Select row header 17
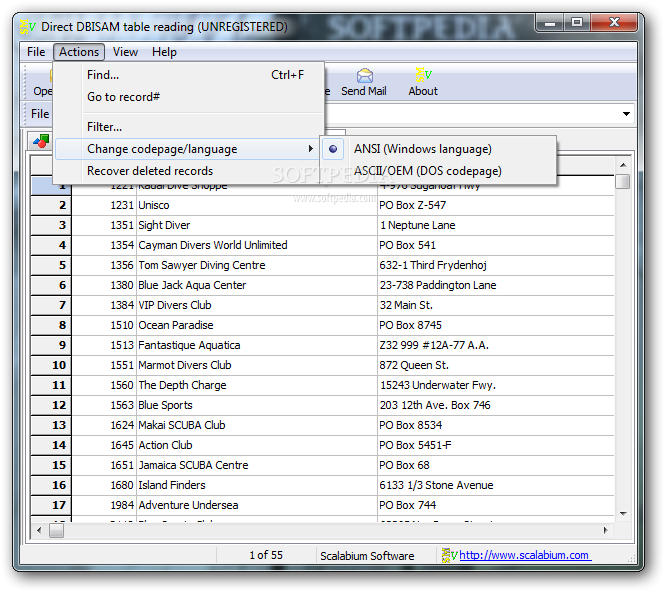665x592 pixels. (52, 505)
